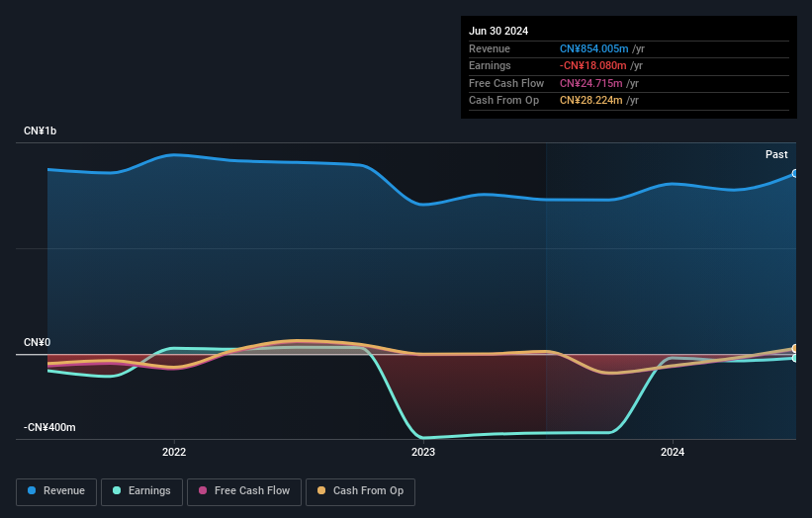Select the 2022 x-axis label
The image size is (812, 518).
click(x=174, y=452)
